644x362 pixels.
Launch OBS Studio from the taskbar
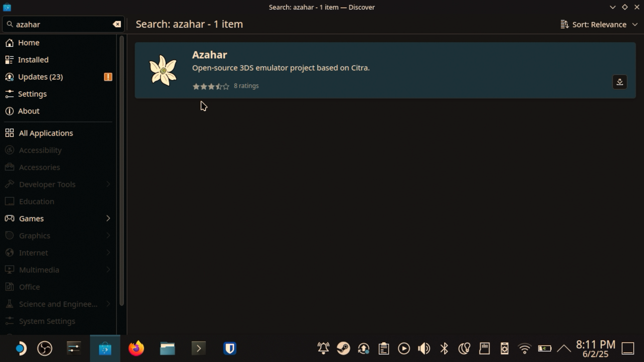tap(45, 349)
